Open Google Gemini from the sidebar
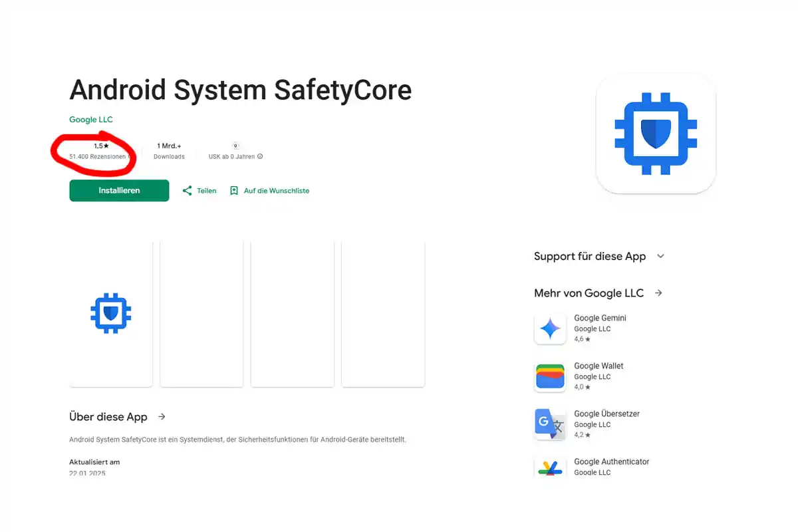 click(x=549, y=328)
